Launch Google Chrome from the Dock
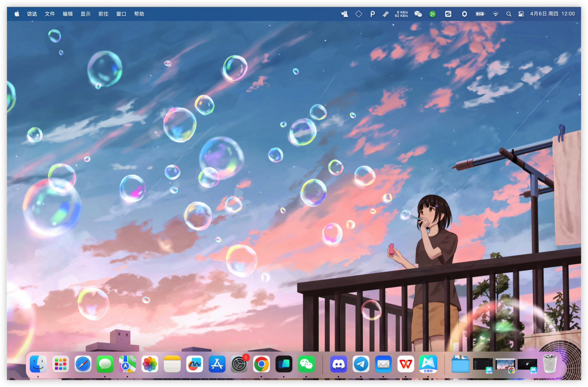 coord(262,364)
